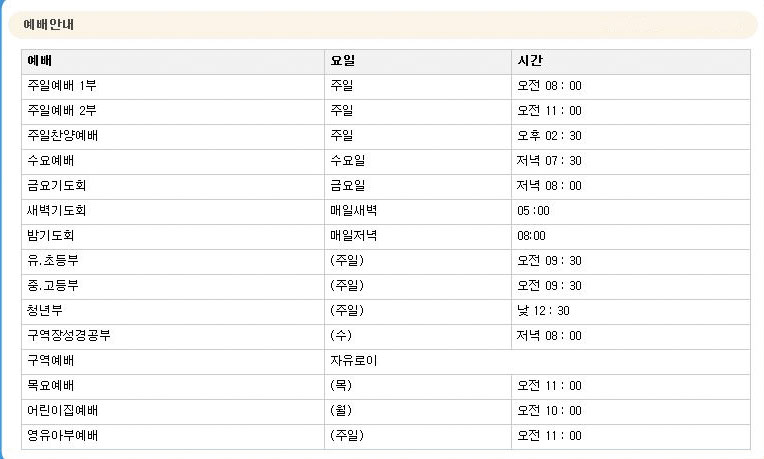Select the 중.고등부 entry
Image resolution: width=764 pixels, height=459 pixels.
[x=53, y=286]
